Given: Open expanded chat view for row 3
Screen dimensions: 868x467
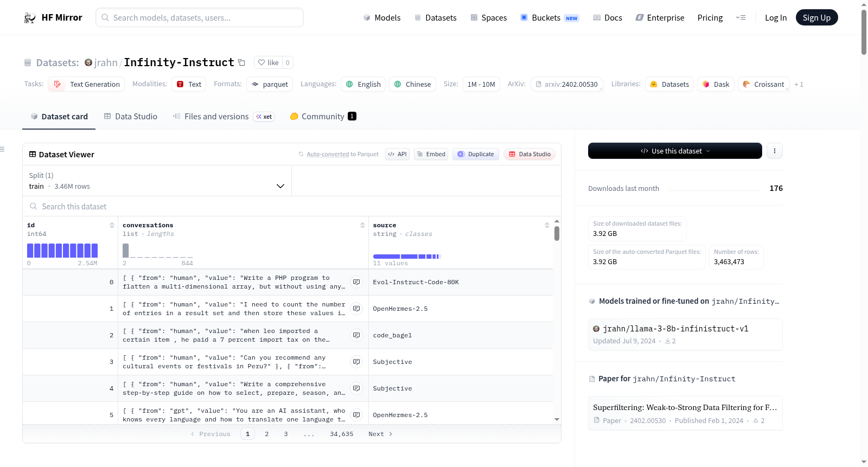Looking at the screenshot, I should pyautogui.click(x=356, y=362).
